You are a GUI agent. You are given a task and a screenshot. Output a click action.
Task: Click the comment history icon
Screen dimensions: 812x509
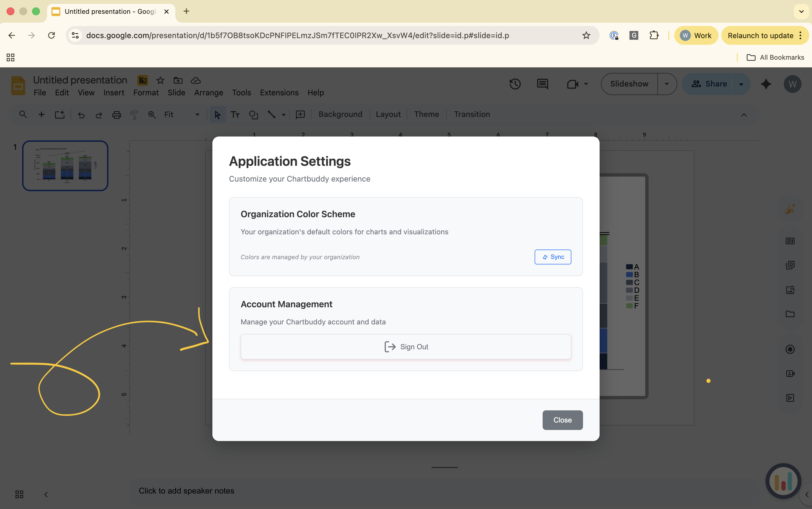tap(542, 84)
